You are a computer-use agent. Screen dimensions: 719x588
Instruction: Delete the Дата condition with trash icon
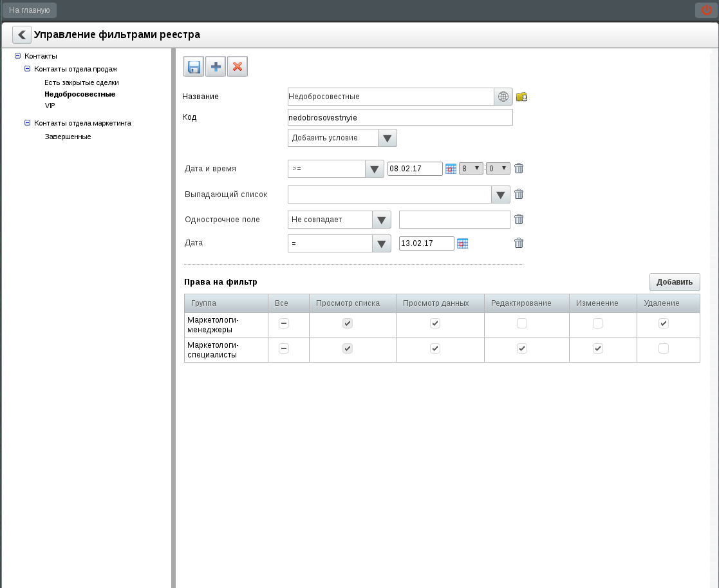[x=519, y=243]
